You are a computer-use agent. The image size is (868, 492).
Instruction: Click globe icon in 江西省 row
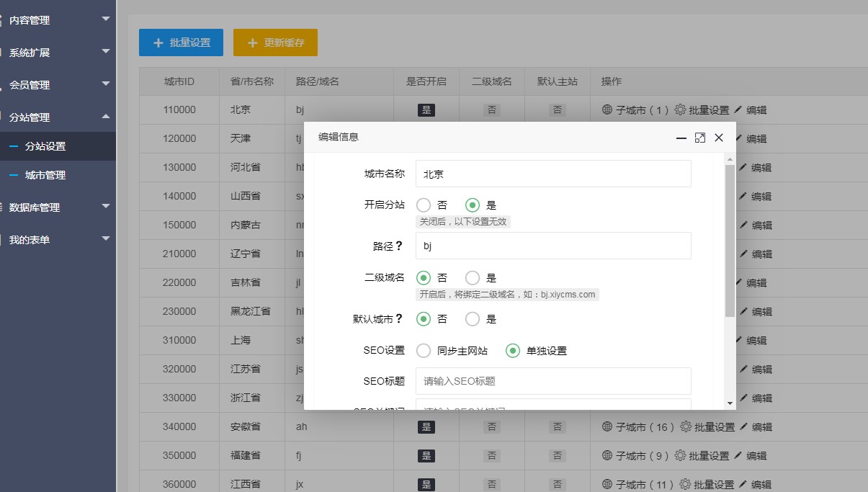(x=607, y=485)
